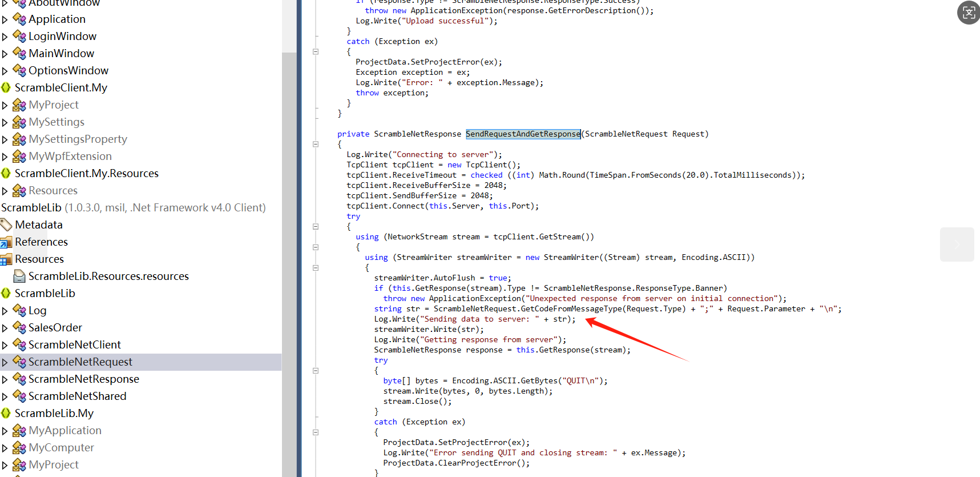Select ScrambleLib.Resources.resources file entry
This screenshot has height=477, width=980.
[x=108, y=276]
